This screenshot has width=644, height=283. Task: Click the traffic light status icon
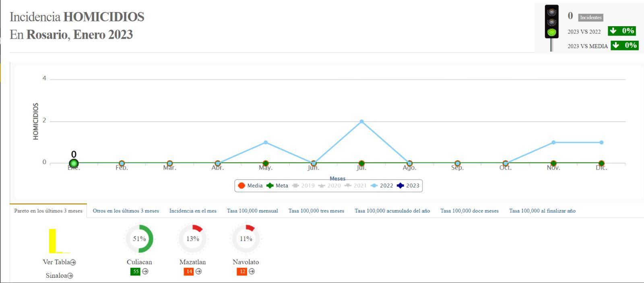pos(551,22)
